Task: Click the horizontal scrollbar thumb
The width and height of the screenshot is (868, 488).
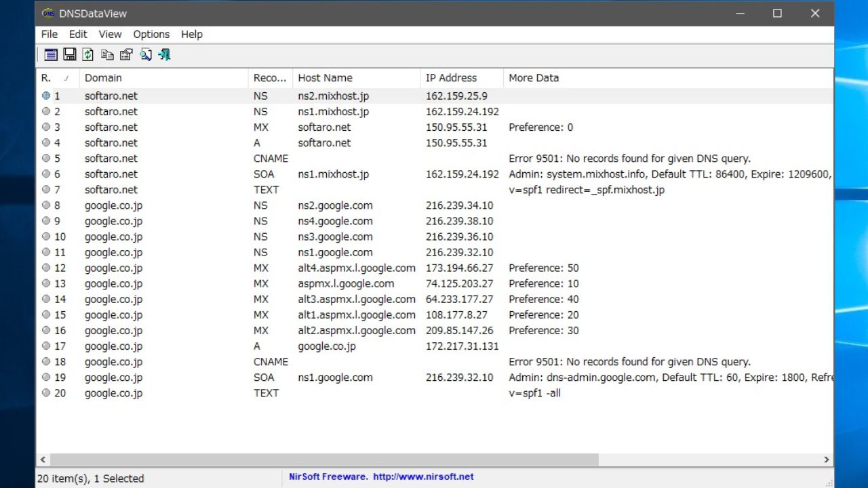Action: click(324, 460)
